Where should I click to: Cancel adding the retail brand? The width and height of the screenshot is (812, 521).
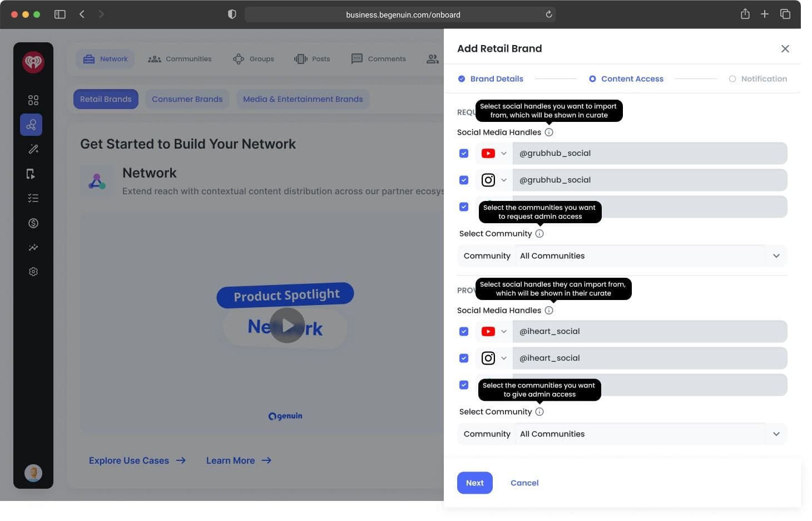pos(524,483)
